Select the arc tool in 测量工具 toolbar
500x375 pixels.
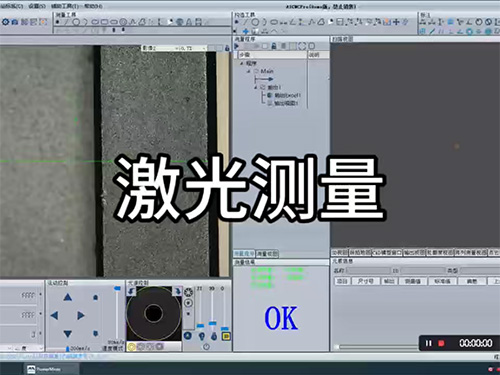click(x=85, y=22)
